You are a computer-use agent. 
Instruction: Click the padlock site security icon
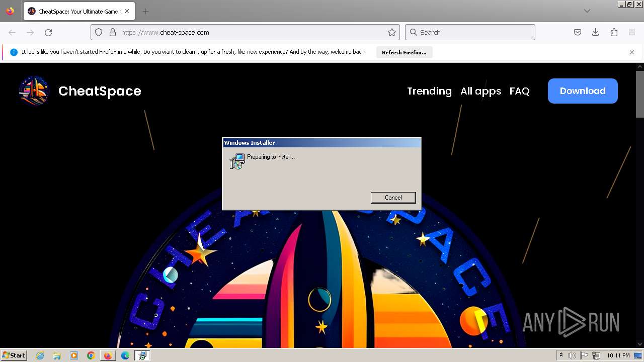113,32
